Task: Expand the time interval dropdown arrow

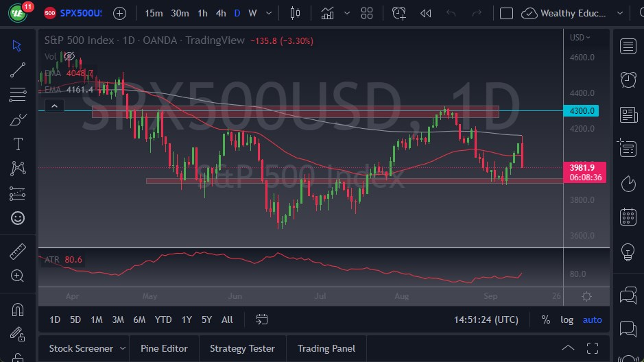Action: pos(270,13)
